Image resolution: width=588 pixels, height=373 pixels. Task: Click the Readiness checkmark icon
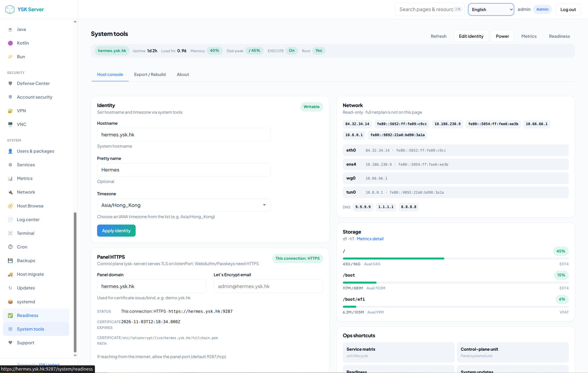point(10,315)
